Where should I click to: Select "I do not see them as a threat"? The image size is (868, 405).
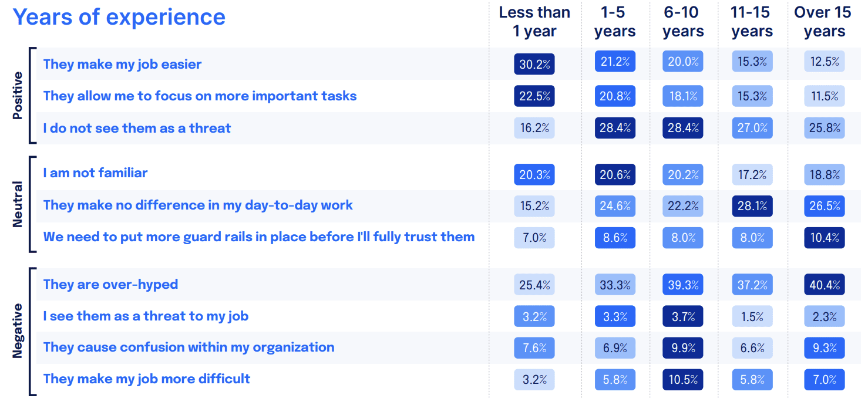point(137,128)
